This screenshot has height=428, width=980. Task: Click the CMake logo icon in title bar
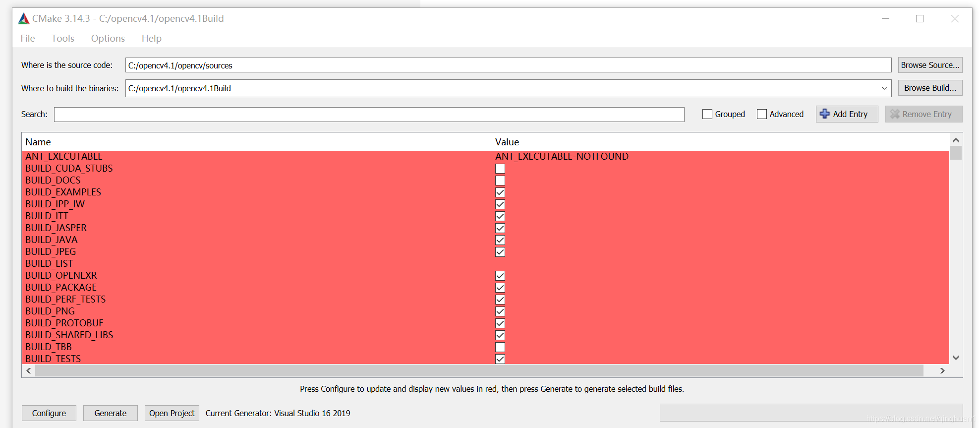click(x=24, y=19)
